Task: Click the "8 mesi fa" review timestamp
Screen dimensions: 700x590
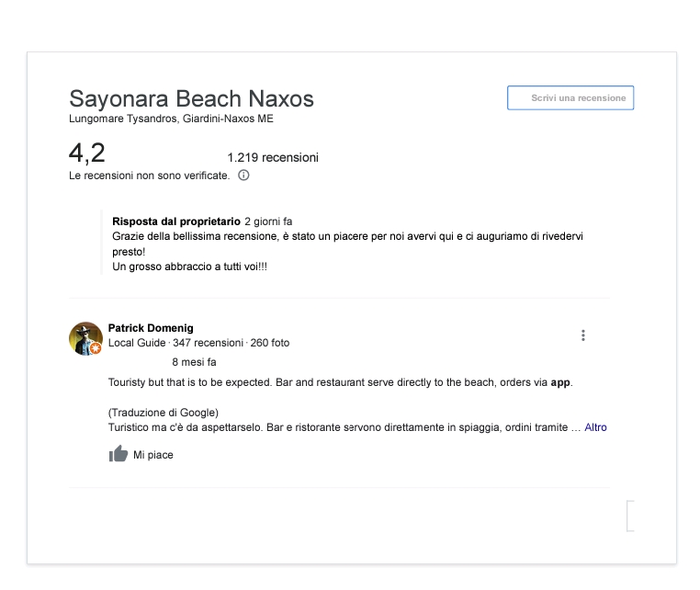Action: click(x=194, y=362)
